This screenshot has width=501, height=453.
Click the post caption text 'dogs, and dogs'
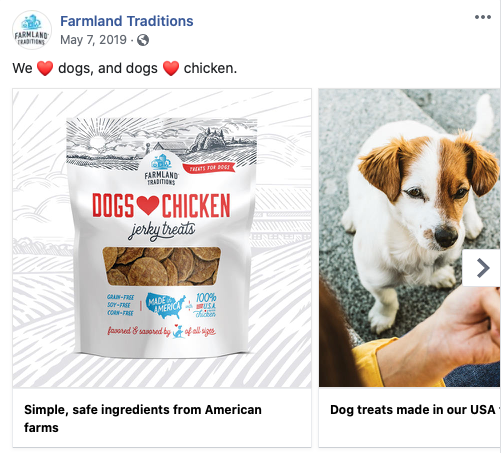click(x=108, y=68)
